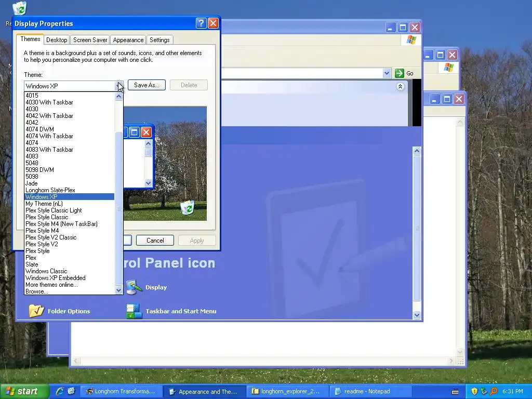
Task: Choose 4074 With Taskbar theme
Action: click(70, 136)
